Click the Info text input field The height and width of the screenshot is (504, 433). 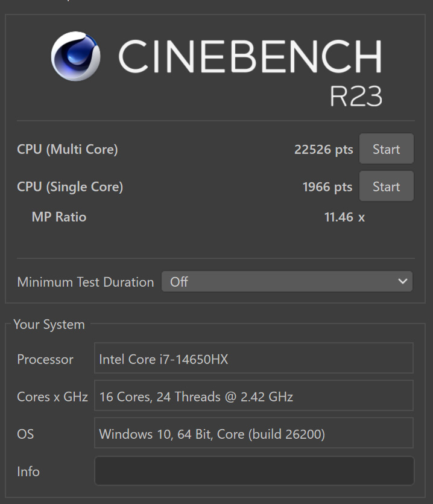(x=254, y=471)
